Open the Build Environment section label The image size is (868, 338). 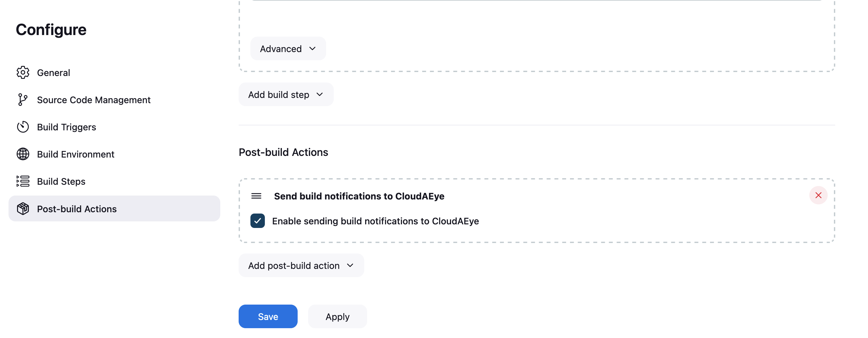pyautogui.click(x=76, y=154)
